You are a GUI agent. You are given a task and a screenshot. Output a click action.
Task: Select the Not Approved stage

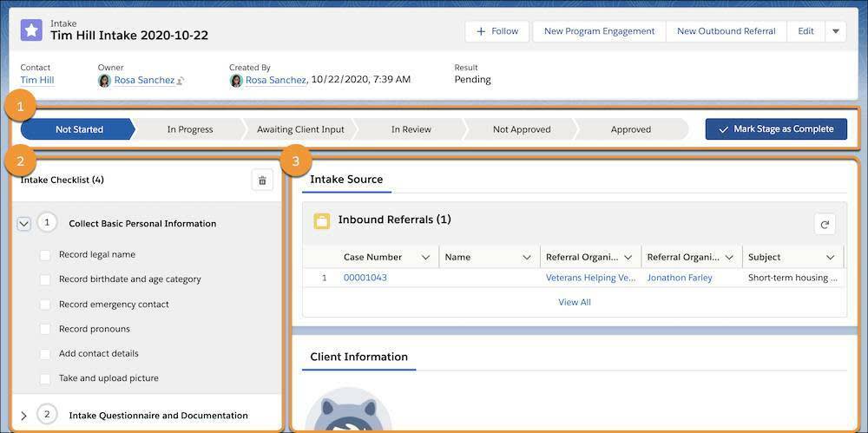click(x=522, y=129)
